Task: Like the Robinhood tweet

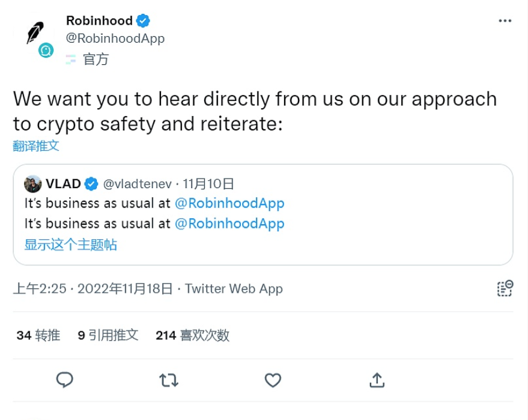Action: tap(273, 380)
